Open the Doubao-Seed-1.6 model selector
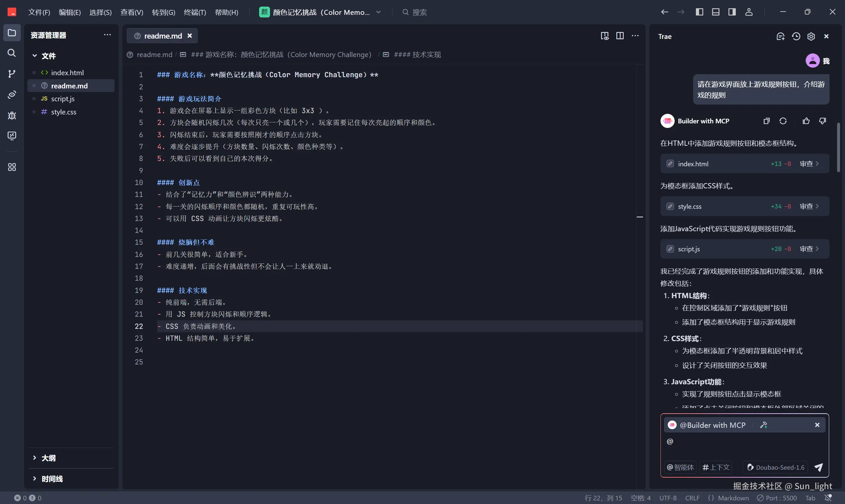 (x=776, y=467)
